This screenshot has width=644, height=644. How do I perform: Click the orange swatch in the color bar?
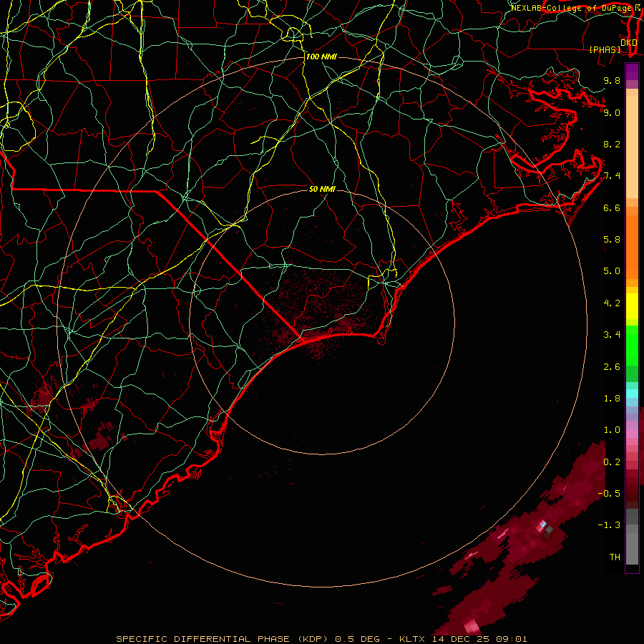tap(632, 247)
